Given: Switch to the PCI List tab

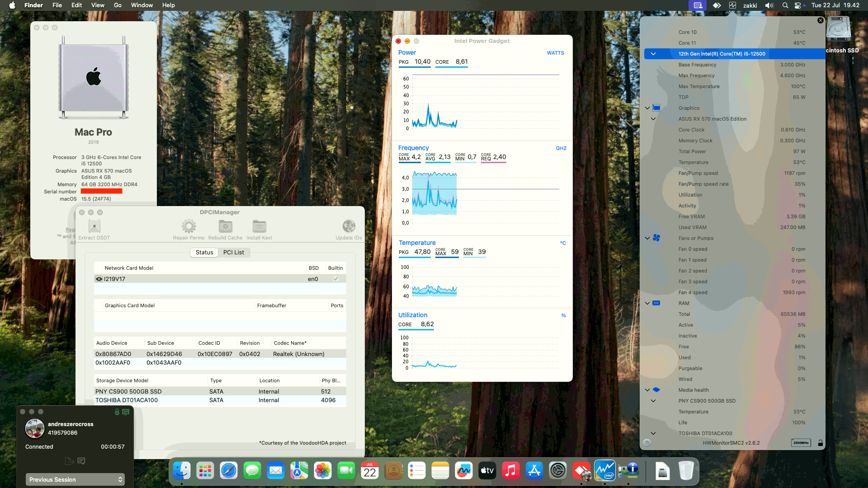Looking at the screenshot, I should [234, 252].
